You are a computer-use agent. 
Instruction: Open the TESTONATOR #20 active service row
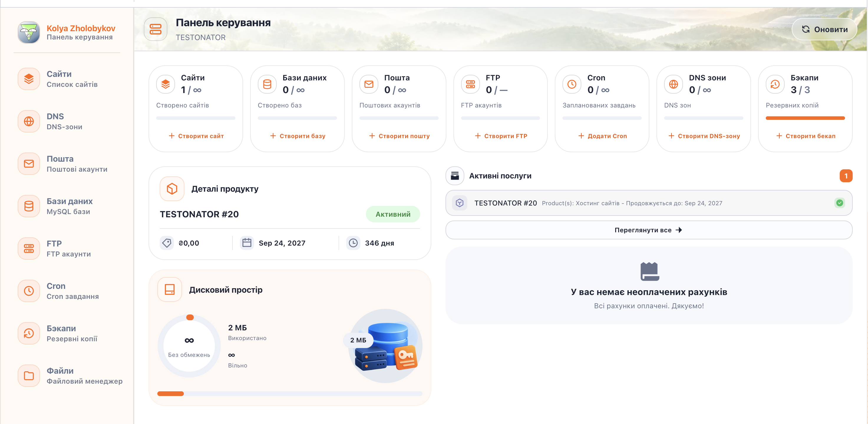[x=648, y=203]
